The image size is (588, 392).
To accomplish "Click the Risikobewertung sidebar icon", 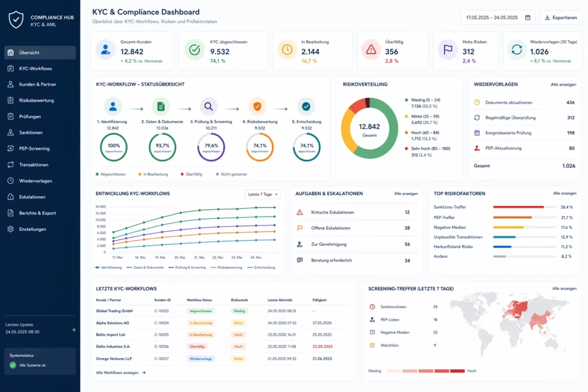I will pos(10,100).
